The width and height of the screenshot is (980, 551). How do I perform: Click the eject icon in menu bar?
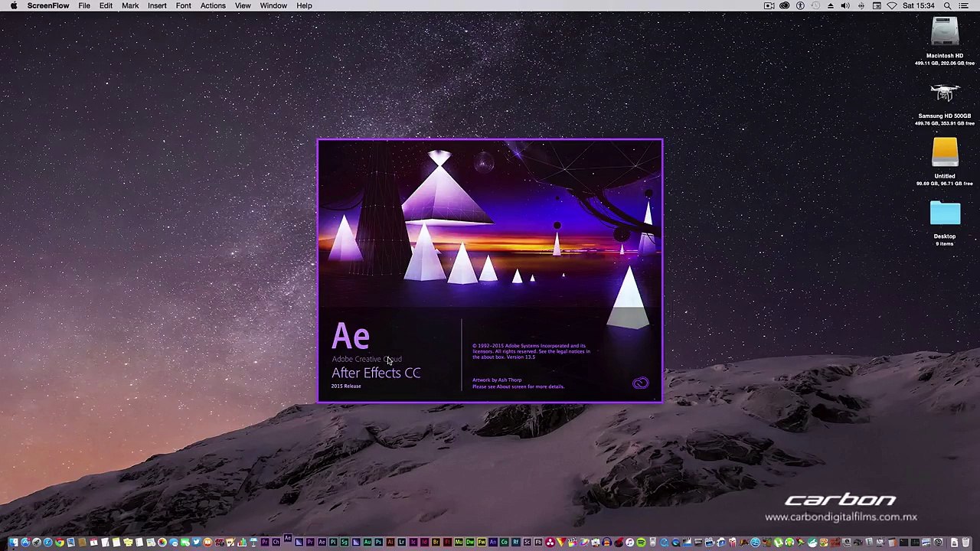click(x=831, y=5)
